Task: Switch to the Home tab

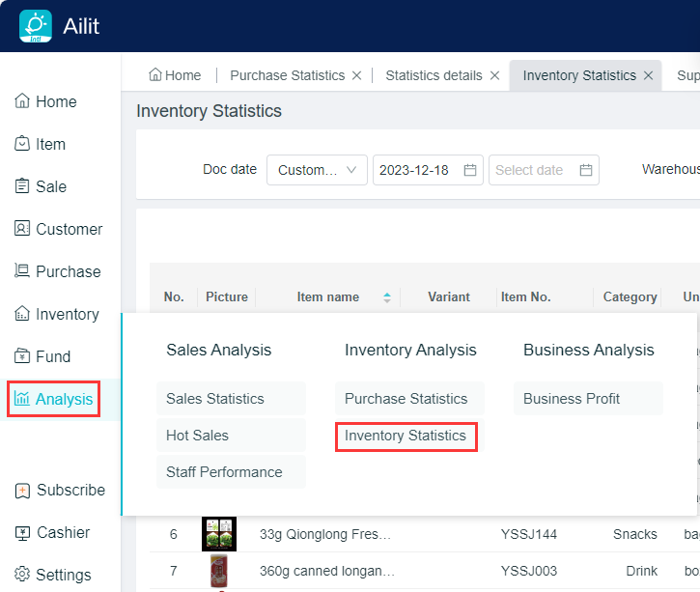Action: point(174,75)
